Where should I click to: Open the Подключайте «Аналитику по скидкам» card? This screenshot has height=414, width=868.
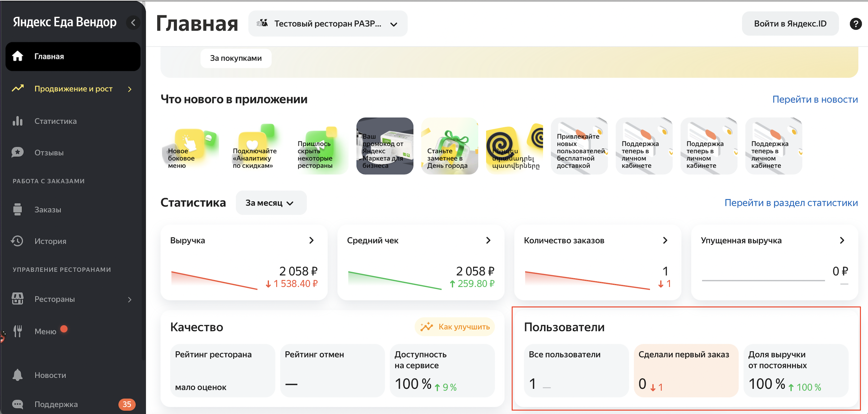click(x=255, y=146)
